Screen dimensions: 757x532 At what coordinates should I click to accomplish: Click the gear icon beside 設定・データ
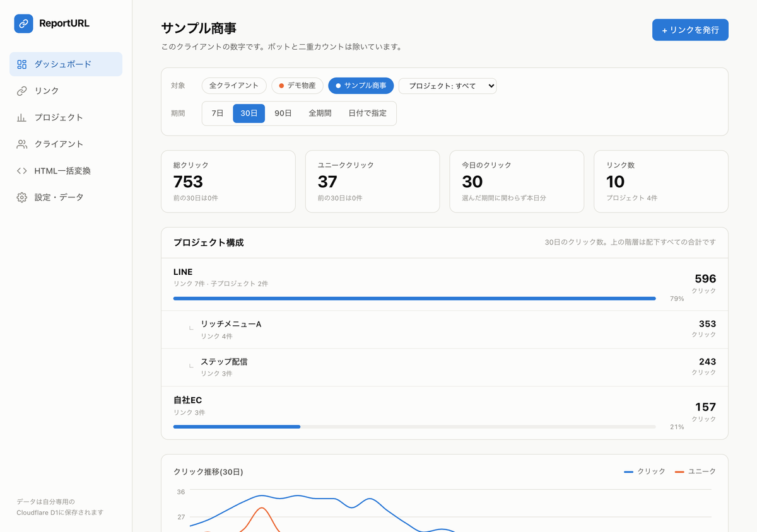pos(22,197)
